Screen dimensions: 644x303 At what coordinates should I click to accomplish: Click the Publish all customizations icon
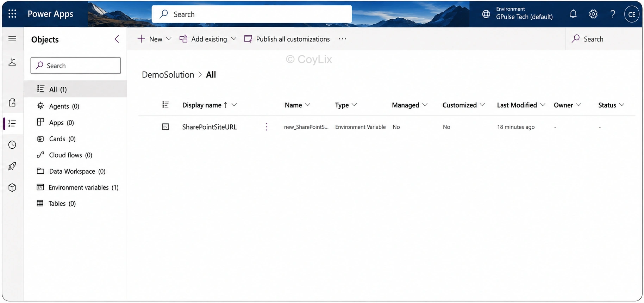point(248,39)
